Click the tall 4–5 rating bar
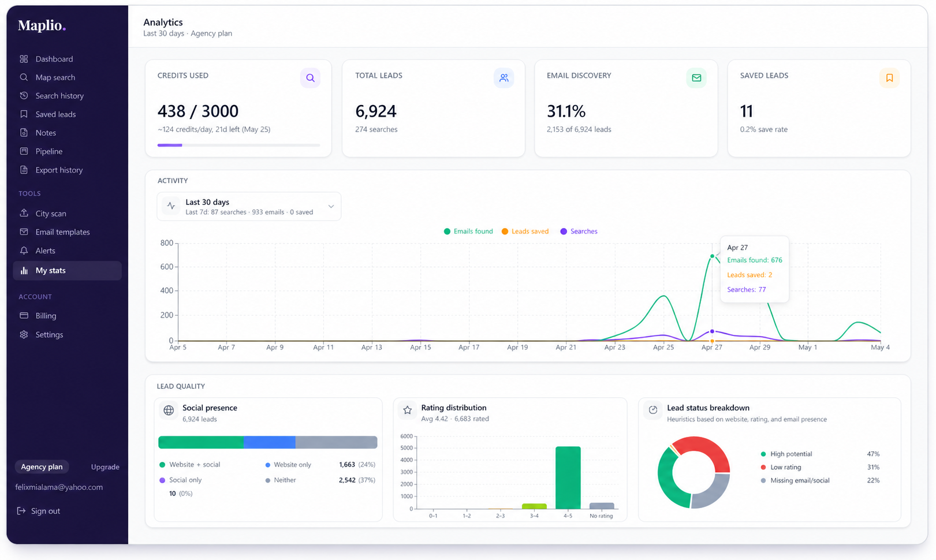This screenshot has width=936, height=560. pyautogui.click(x=568, y=477)
